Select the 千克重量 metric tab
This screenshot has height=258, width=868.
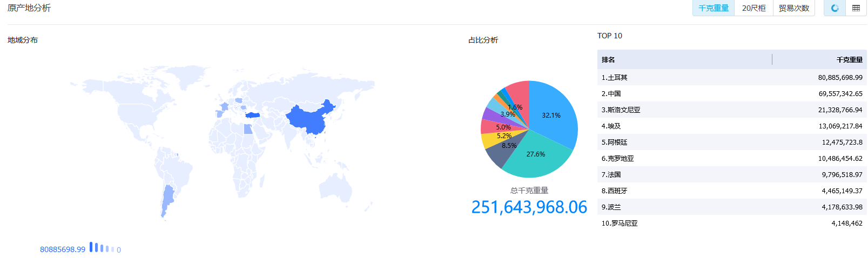coord(714,8)
